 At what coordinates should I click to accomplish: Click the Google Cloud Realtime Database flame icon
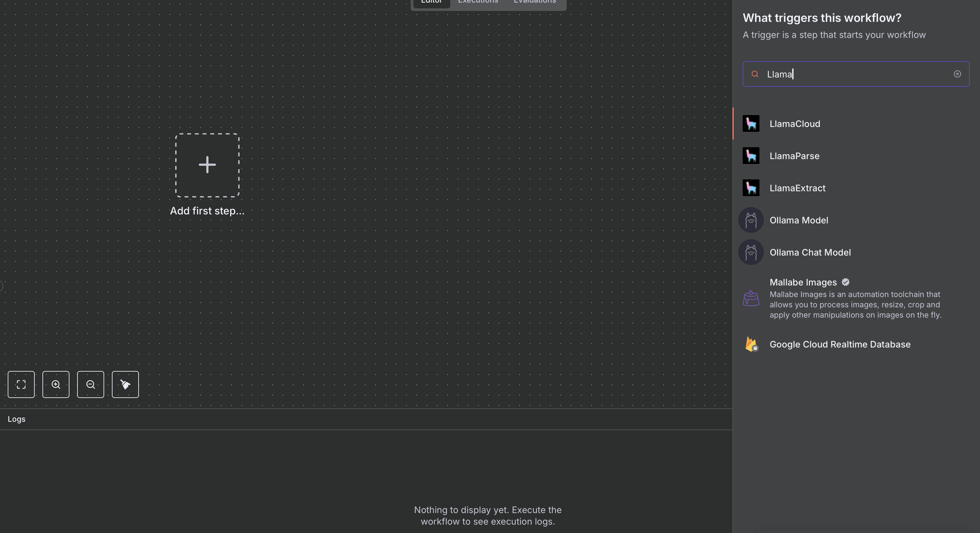[x=751, y=344]
